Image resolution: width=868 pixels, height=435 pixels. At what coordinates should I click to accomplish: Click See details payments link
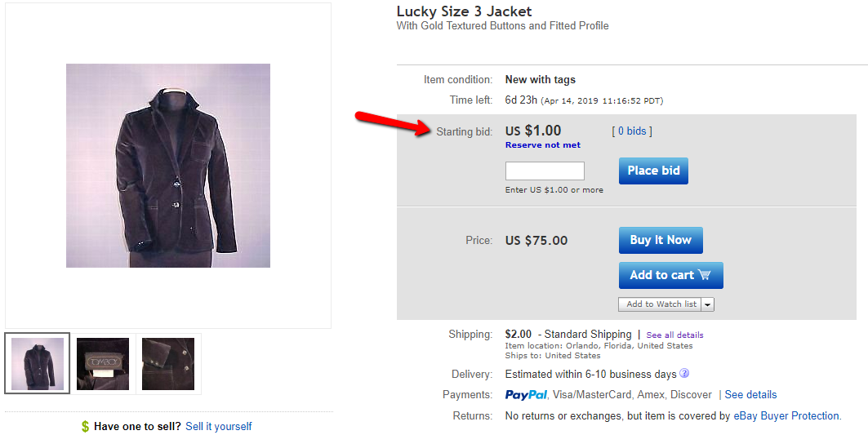point(750,394)
